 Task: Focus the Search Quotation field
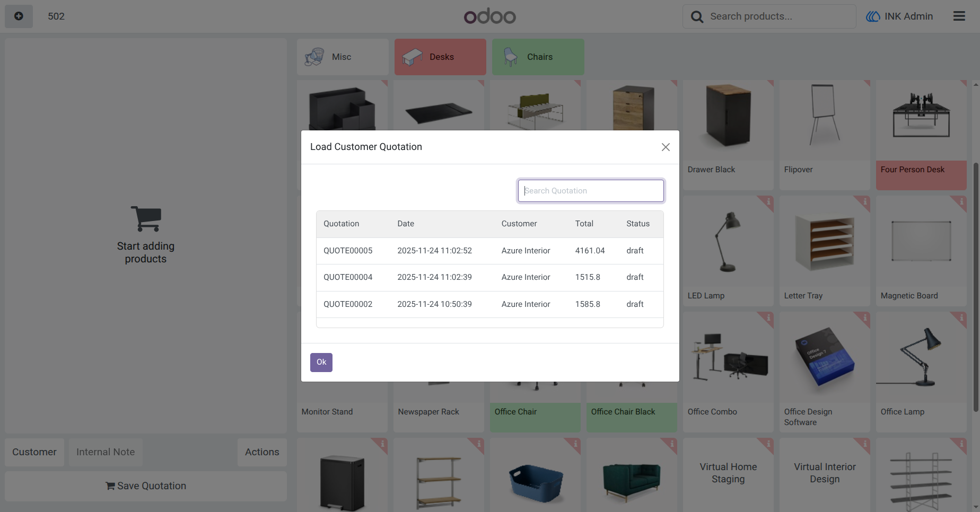(x=591, y=191)
